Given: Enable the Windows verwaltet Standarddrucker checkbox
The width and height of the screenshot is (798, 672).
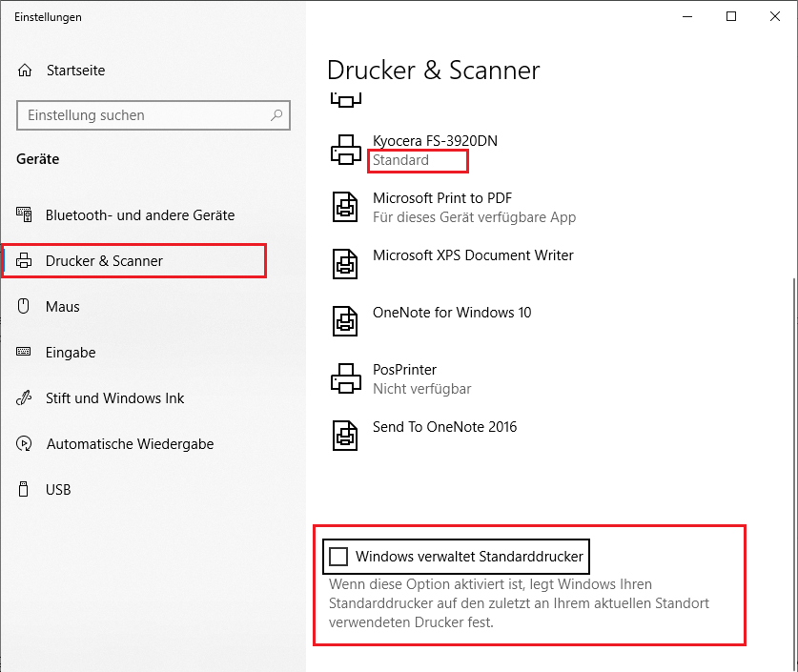Looking at the screenshot, I should point(338,557).
